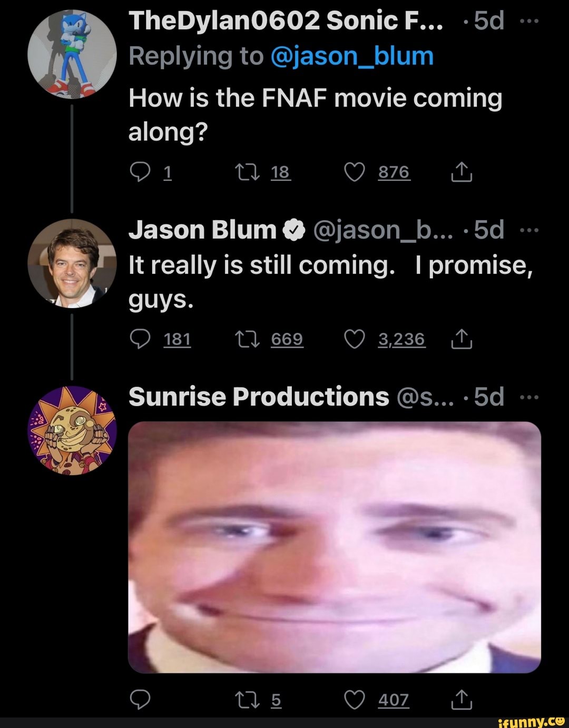Reply to Sunrise Productions' image tweet
Viewport: 569px width, 728px height.
click(140, 700)
